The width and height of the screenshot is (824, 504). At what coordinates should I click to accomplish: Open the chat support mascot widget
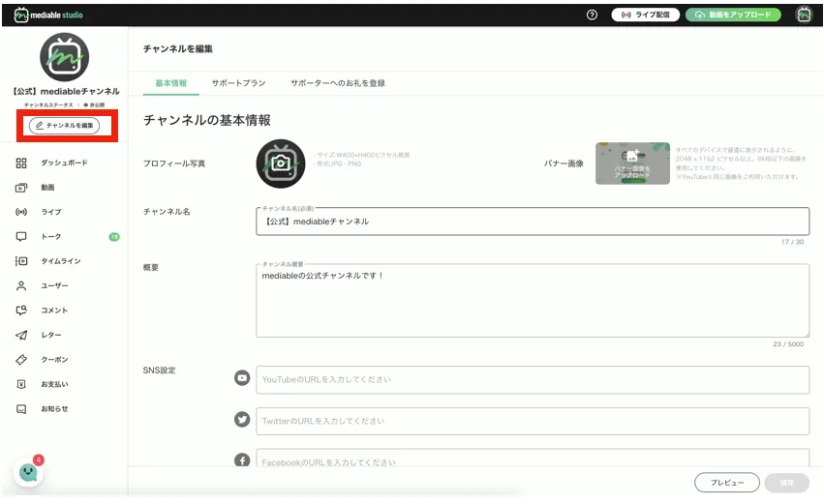click(x=28, y=472)
